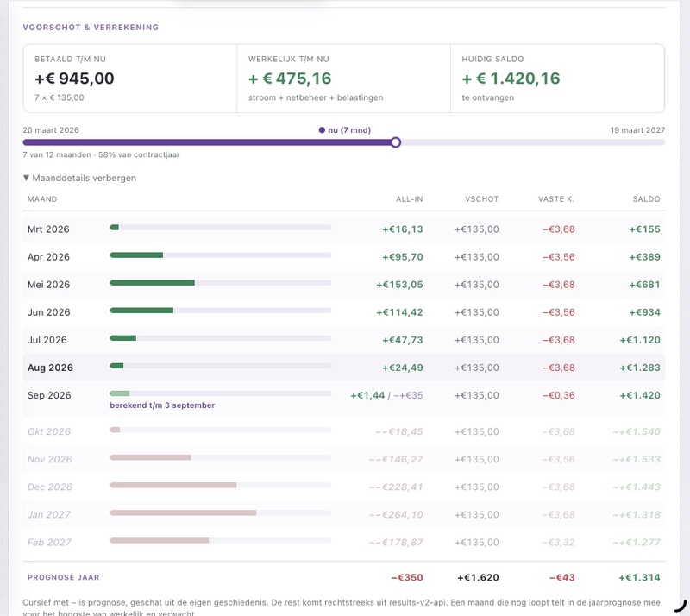Screen dimensions: 690x616
Task: Click the +€16,13 all-in value
Action: [402, 229]
